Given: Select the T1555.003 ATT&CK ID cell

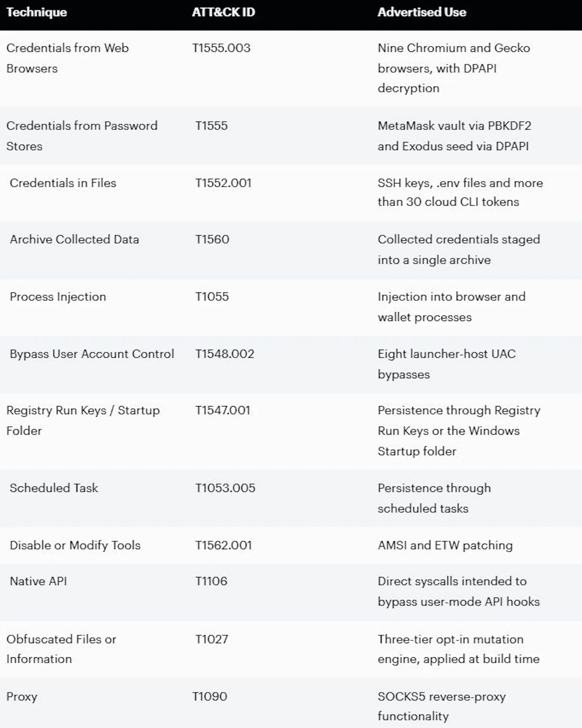Looking at the screenshot, I should (221, 48).
